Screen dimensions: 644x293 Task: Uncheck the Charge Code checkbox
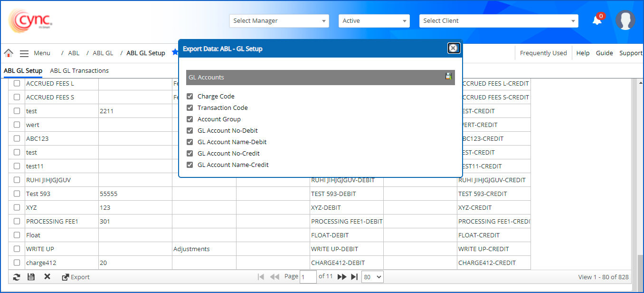pos(190,97)
